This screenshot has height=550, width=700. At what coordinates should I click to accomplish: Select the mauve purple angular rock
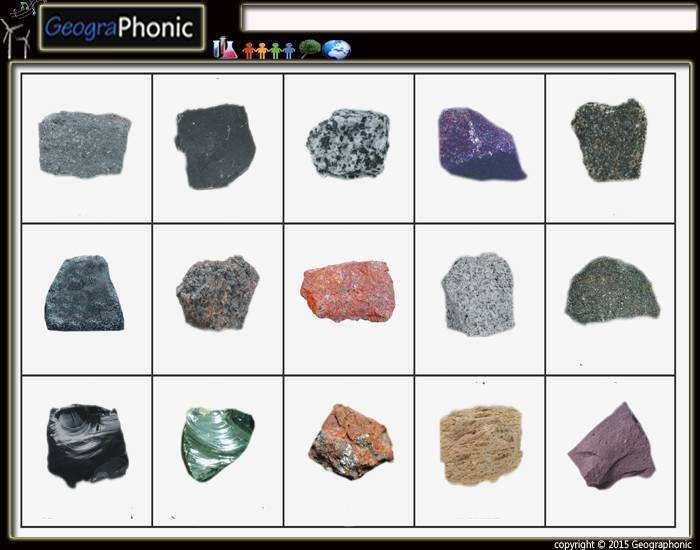612,446
